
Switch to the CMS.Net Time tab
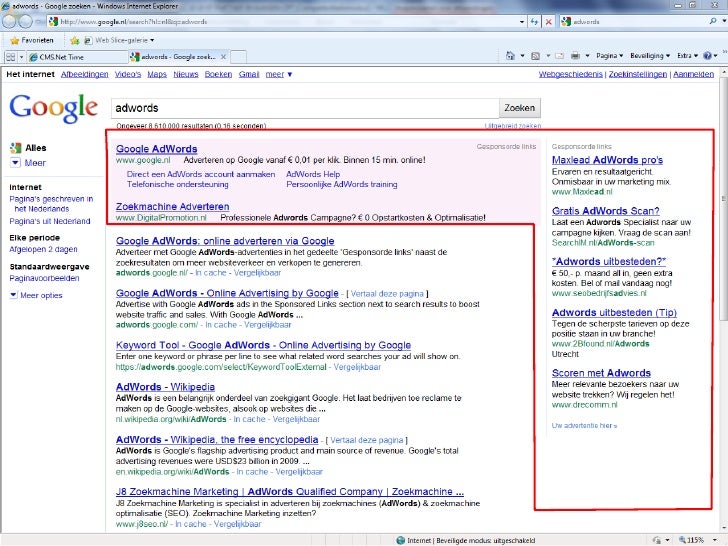click(77, 57)
